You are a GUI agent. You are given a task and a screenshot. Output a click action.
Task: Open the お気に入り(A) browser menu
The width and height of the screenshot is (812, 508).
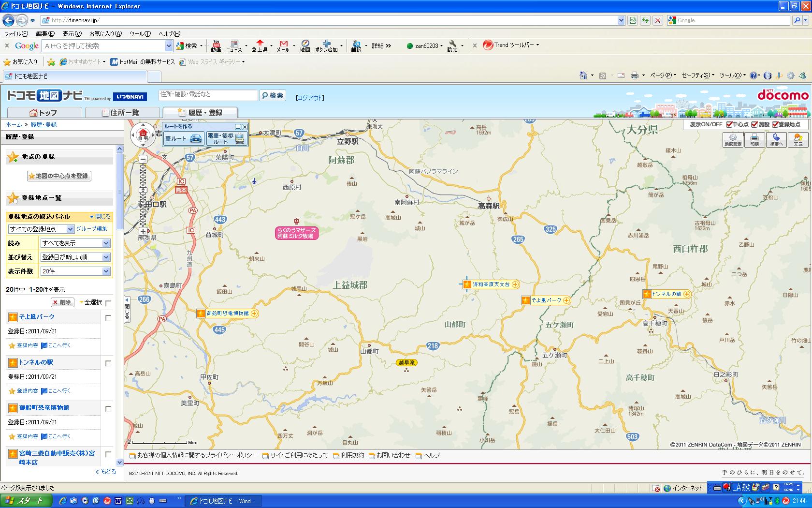tap(105, 34)
